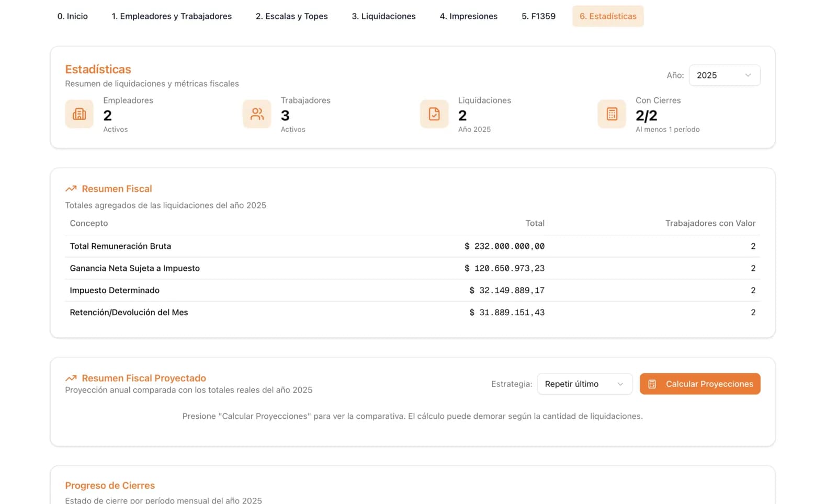
Task: Click the Progreso de Cierres title
Action: pyautogui.click(x=110, y=485)
